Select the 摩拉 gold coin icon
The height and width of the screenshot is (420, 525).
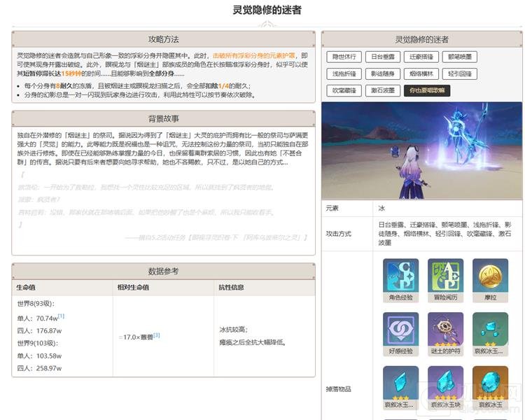[490, 276]
